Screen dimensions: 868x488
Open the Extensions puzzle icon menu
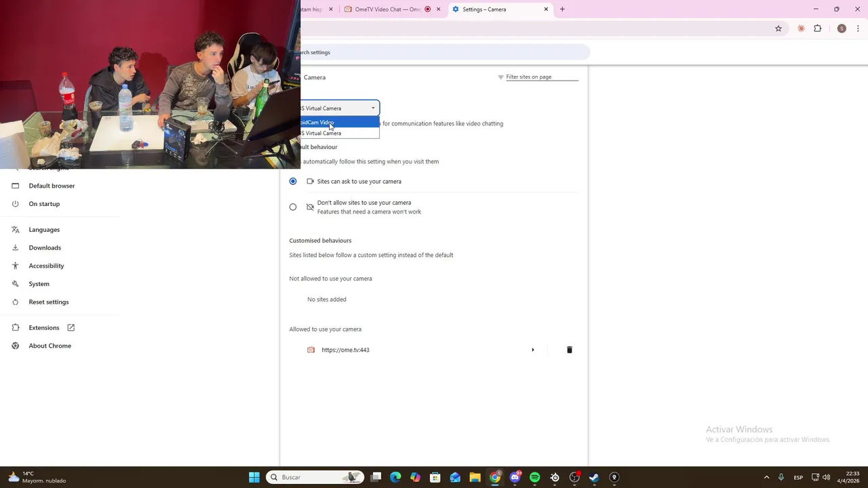817,28
